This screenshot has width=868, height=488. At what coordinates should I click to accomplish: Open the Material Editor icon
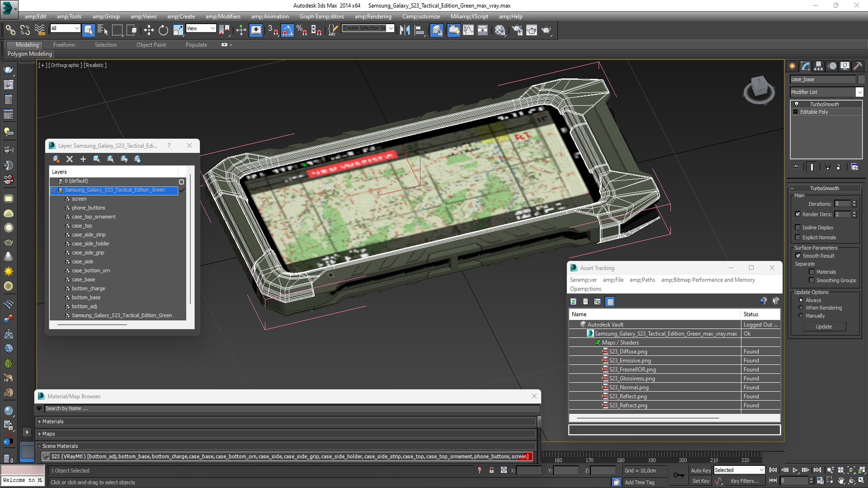(500, 30)
